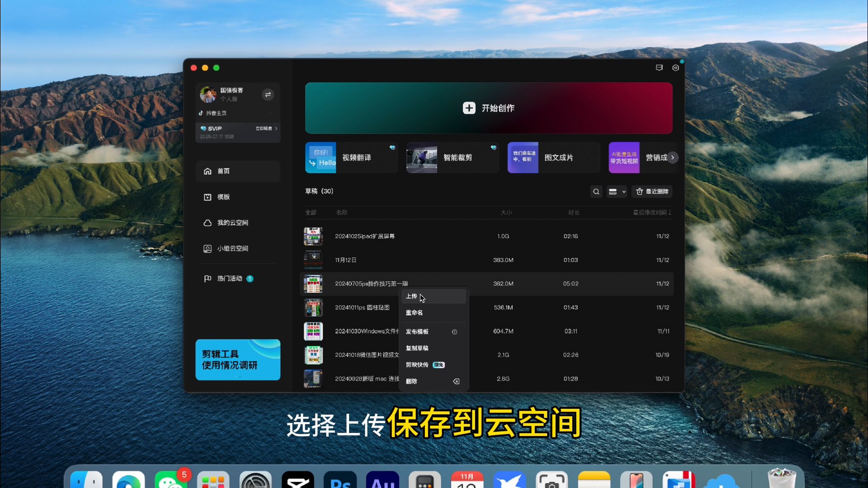Select the draft name 20241025ipad扩展屏幕
Screen dimensions: 868x488
tap(365, 236)
